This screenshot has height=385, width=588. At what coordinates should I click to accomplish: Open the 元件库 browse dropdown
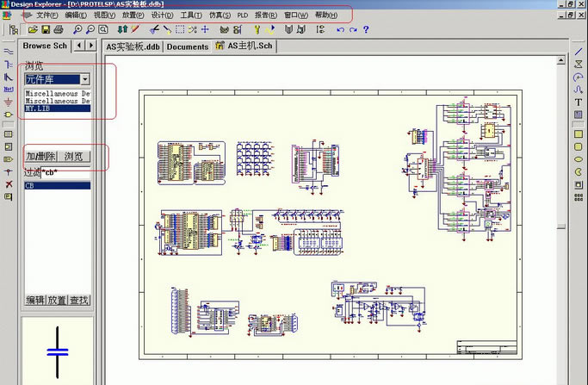[x=85, y=79]
